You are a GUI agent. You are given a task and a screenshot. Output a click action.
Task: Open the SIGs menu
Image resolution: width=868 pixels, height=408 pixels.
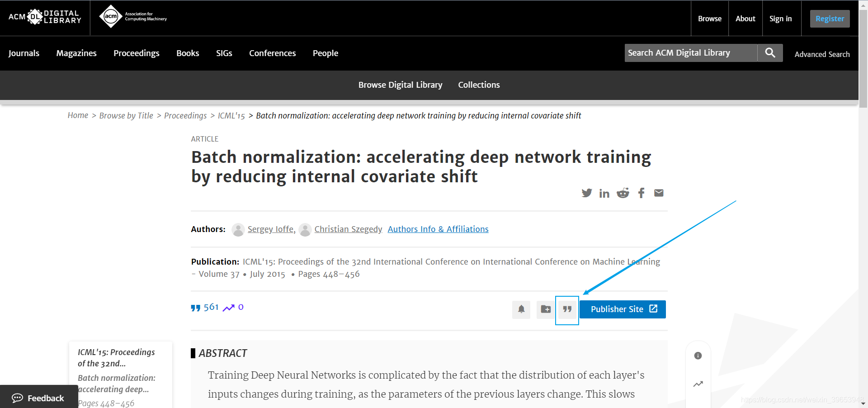pyautogui.click(x=224, y=53)
